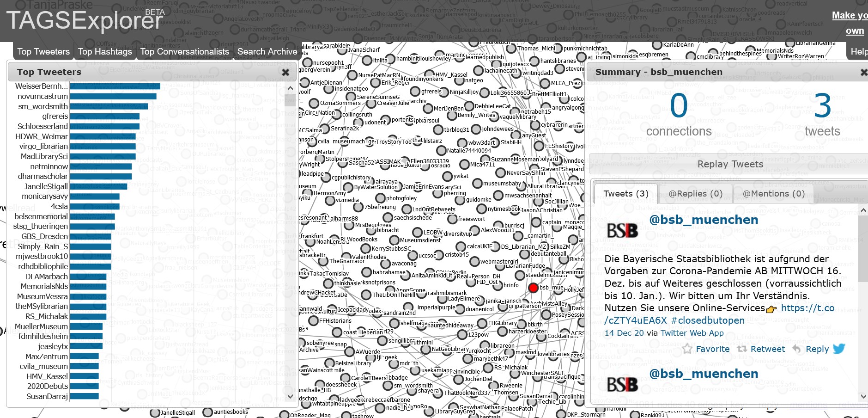Click the novumcastrum bar in chart
Viewport: 868px width, 418px height.
click(x=113, y=96)
